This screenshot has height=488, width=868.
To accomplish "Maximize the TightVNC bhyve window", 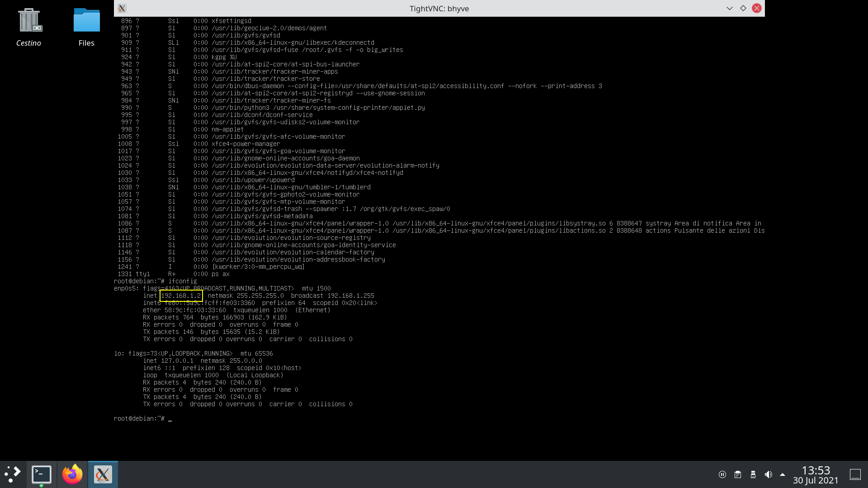I will coord(743,8).
